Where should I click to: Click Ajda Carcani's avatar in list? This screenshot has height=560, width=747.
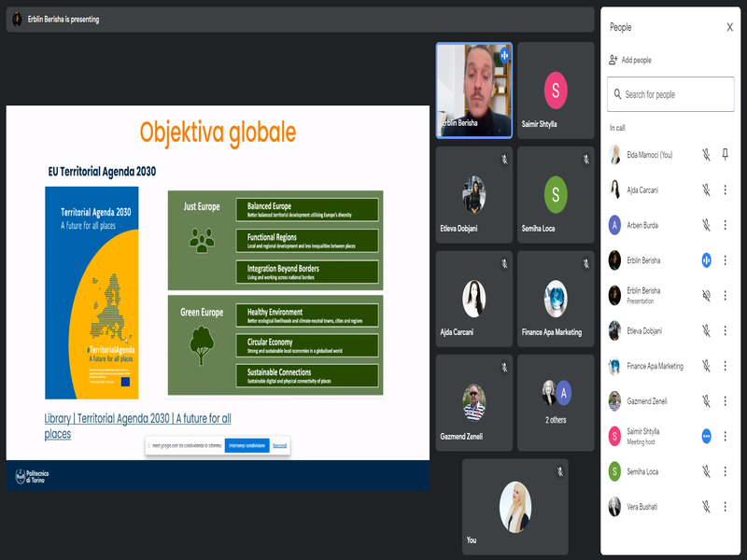coord(614,189)
